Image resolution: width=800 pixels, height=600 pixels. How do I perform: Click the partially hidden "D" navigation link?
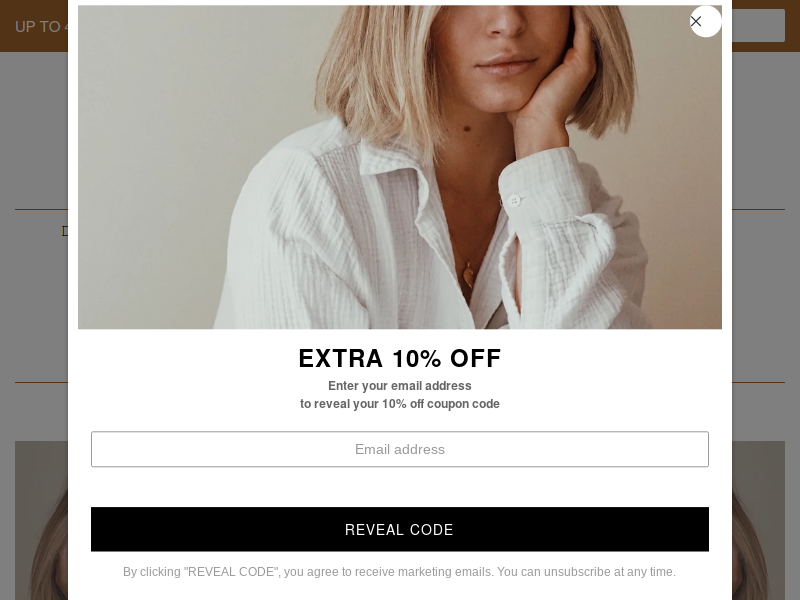click(x=65, y=231)
